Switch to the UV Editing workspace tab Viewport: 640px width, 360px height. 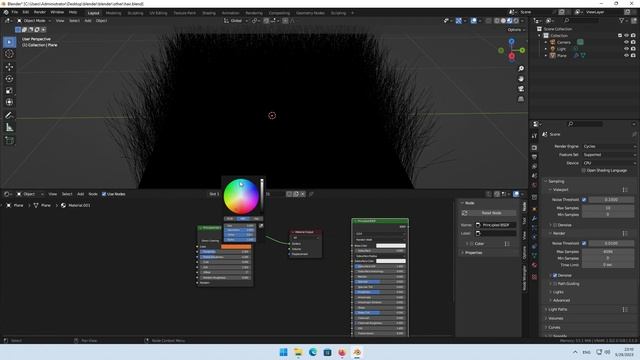(x=158, y=13)
